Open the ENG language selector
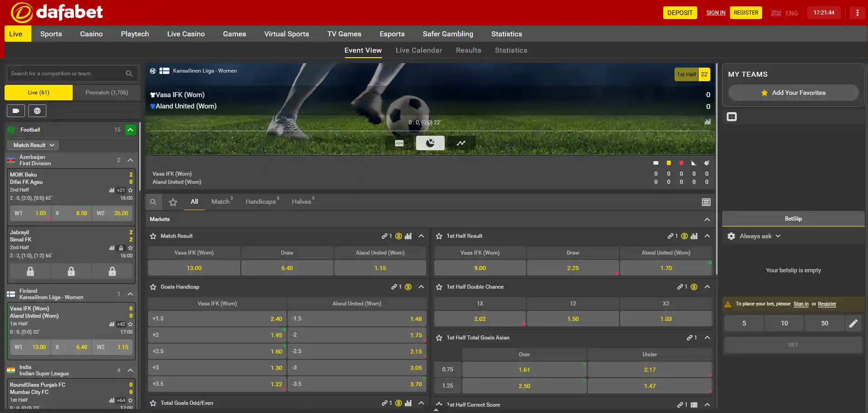 (x=784, y=13)
